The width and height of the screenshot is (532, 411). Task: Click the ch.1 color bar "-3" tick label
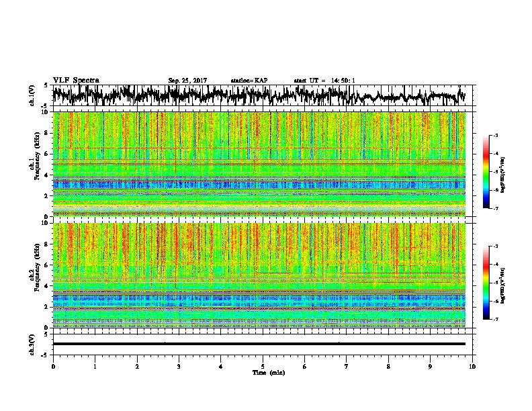pyautogui.click(x=495, y=136)
